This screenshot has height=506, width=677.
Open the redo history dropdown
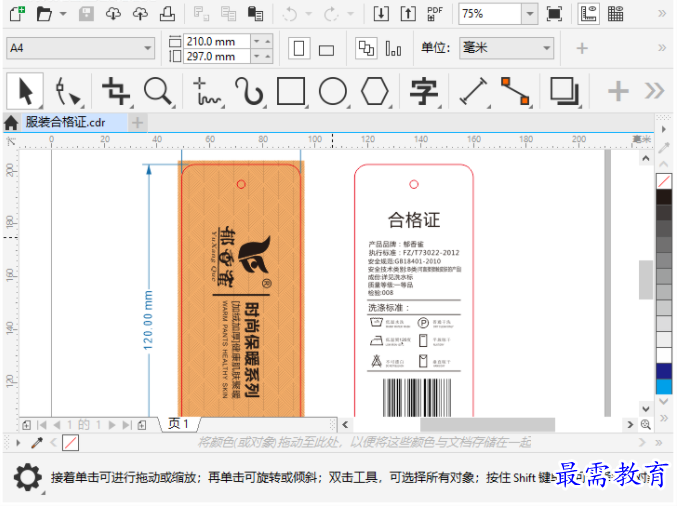(x=351, y=14)
